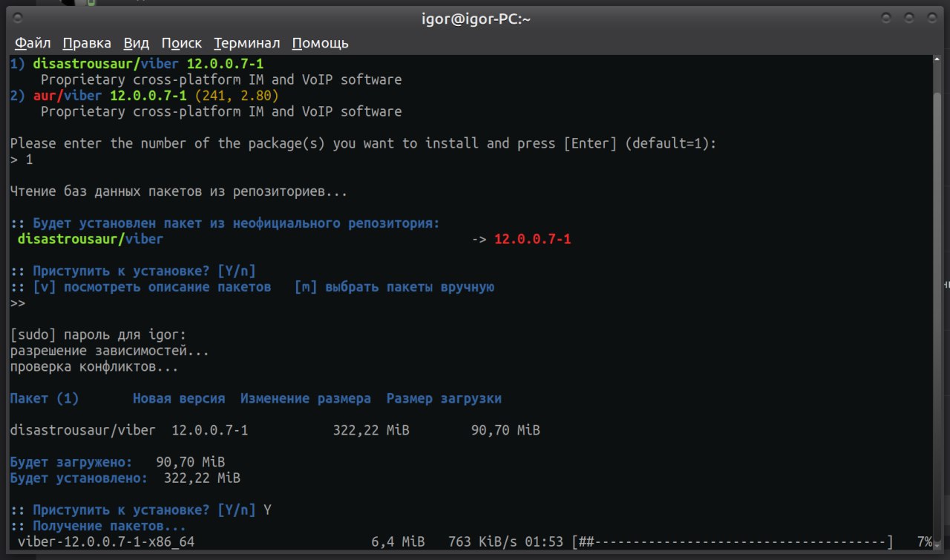
Task: Click file name 'viber-12.0.0.7-1-x86_64'
Action: (106, 542)
